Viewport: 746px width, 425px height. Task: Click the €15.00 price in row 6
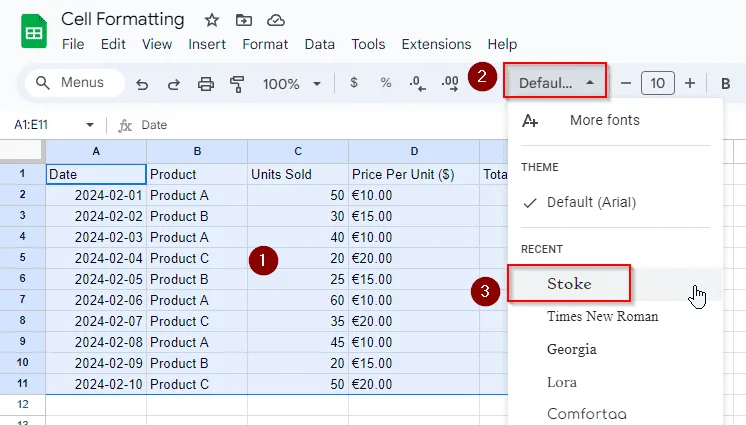[414, 279]
